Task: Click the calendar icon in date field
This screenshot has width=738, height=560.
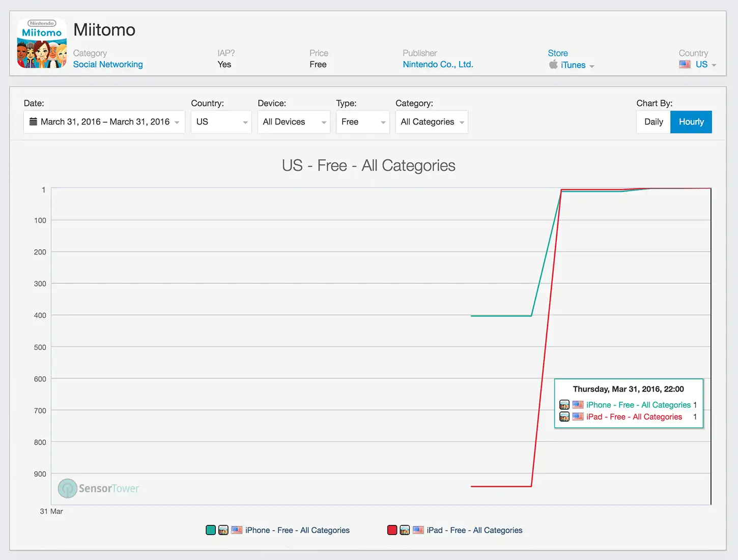Action: (x=33, y=122)
